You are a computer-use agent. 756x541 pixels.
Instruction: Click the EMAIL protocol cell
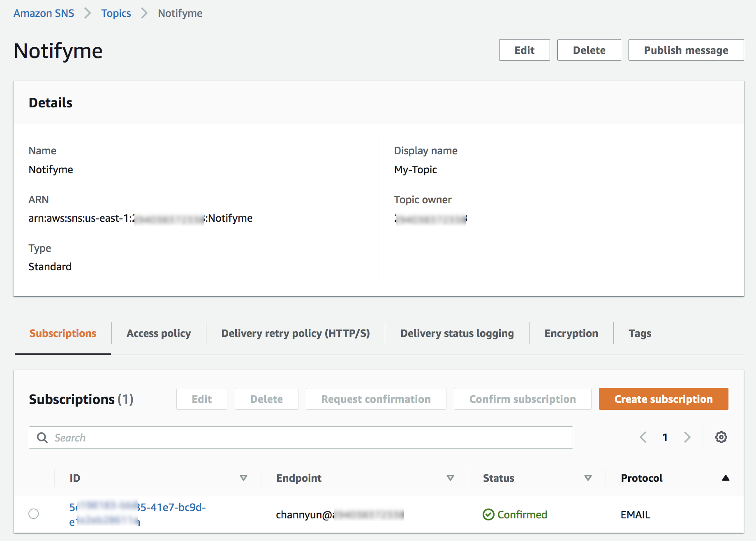coord(636,515)
